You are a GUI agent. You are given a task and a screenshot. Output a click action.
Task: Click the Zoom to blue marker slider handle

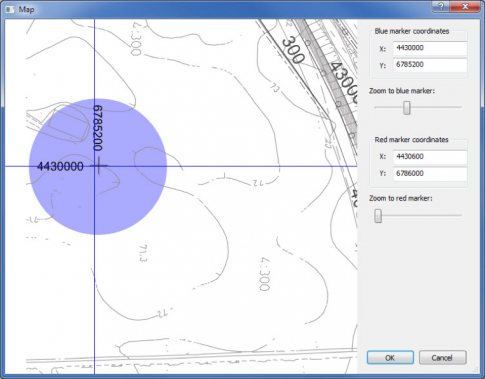pyautogui.click(x=407, y=108)
